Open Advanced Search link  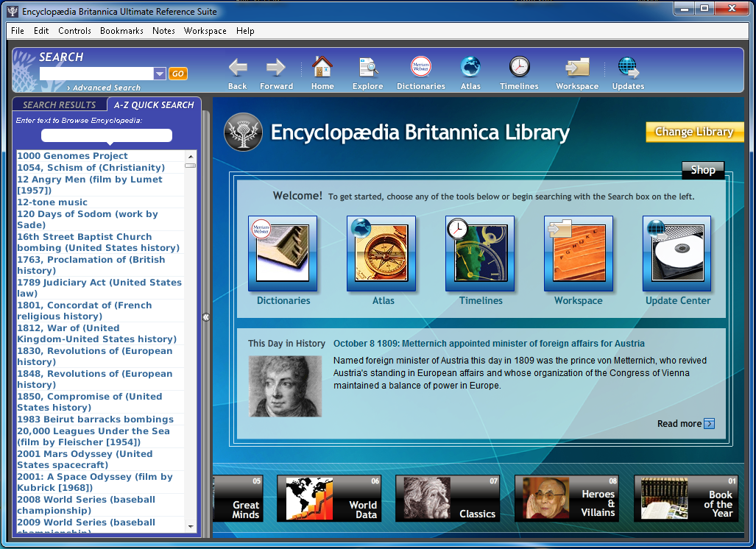click(104, 88)
